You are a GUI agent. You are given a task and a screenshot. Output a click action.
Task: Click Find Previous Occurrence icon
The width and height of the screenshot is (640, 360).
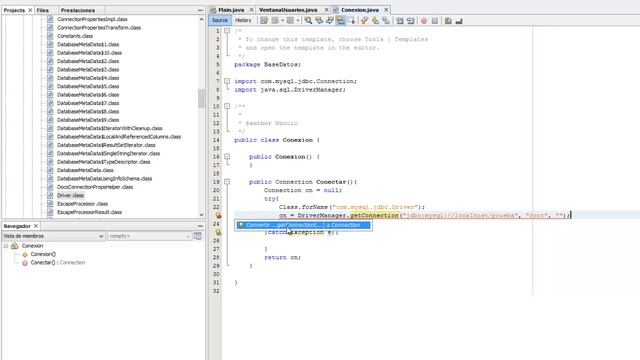click(319, 20)
